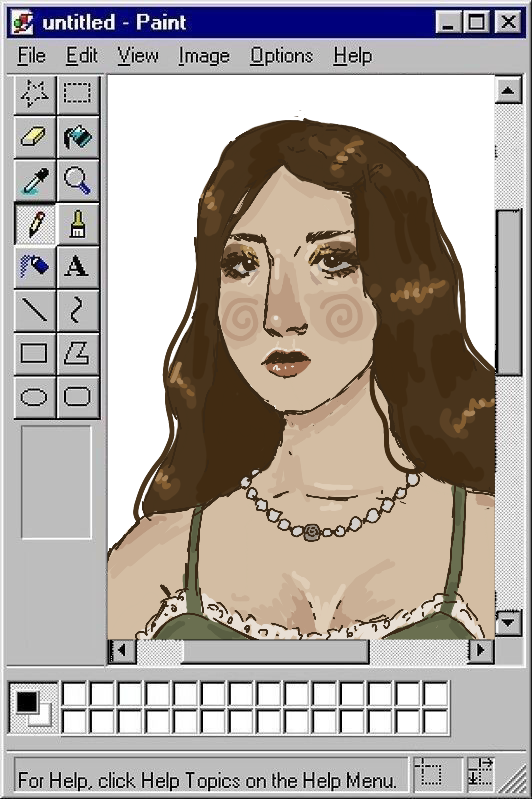Select the Magnifier tool
Screen dimensions: 532x799
(x=78, y=181)
